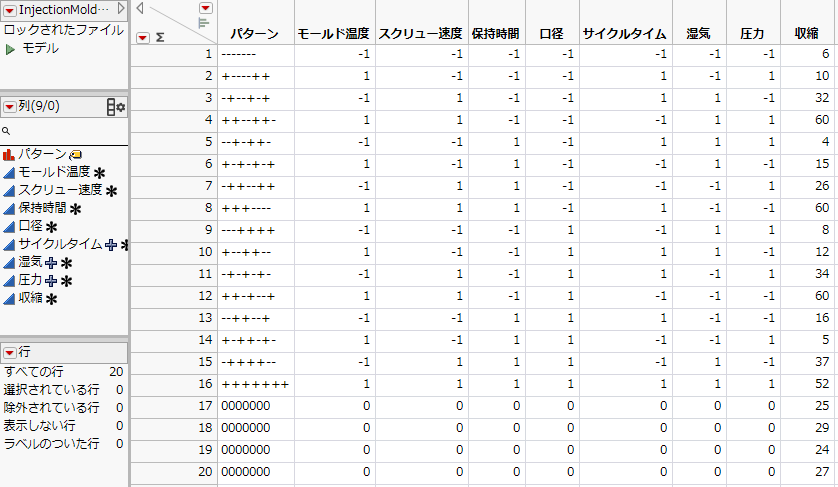838x487 pixels.
Task: Select row number 16 in the data table
Action: (x=206, y=384)
